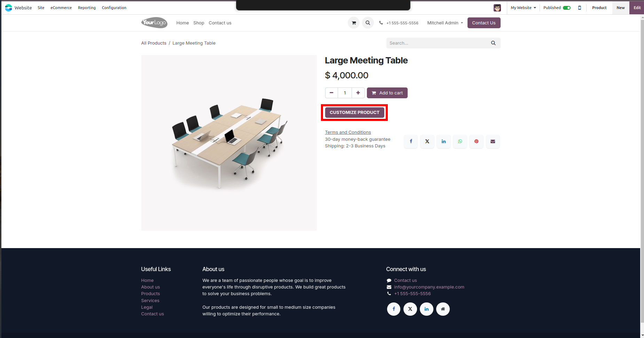The image size is (644, 338).
Task: Open the Mitchell Admin user dropdown
Action: (445, 23)
